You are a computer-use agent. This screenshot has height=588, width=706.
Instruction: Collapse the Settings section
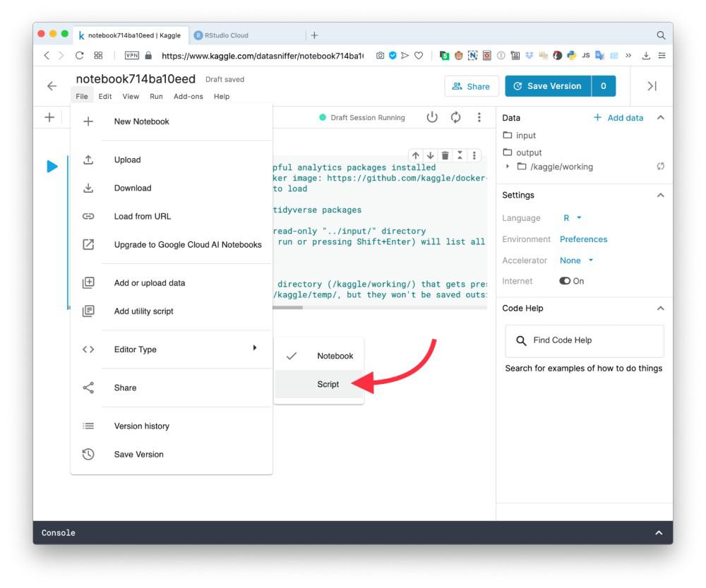click(660, 195)
